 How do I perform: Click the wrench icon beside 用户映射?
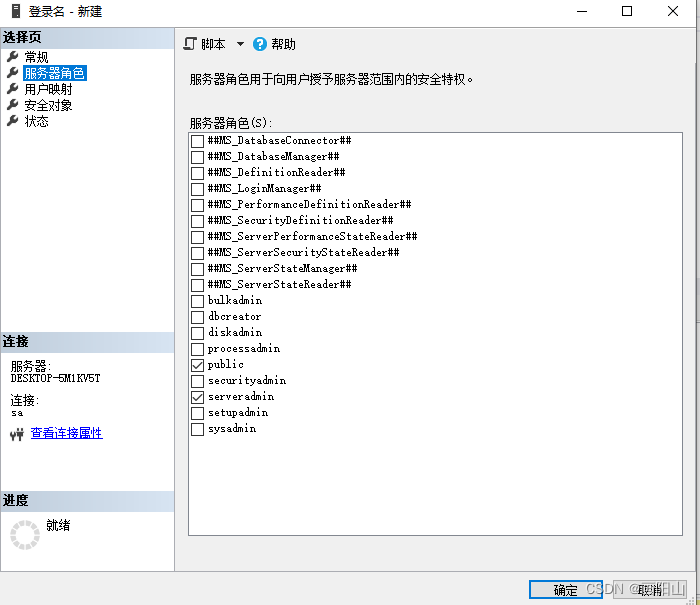[x=12, y=88]
